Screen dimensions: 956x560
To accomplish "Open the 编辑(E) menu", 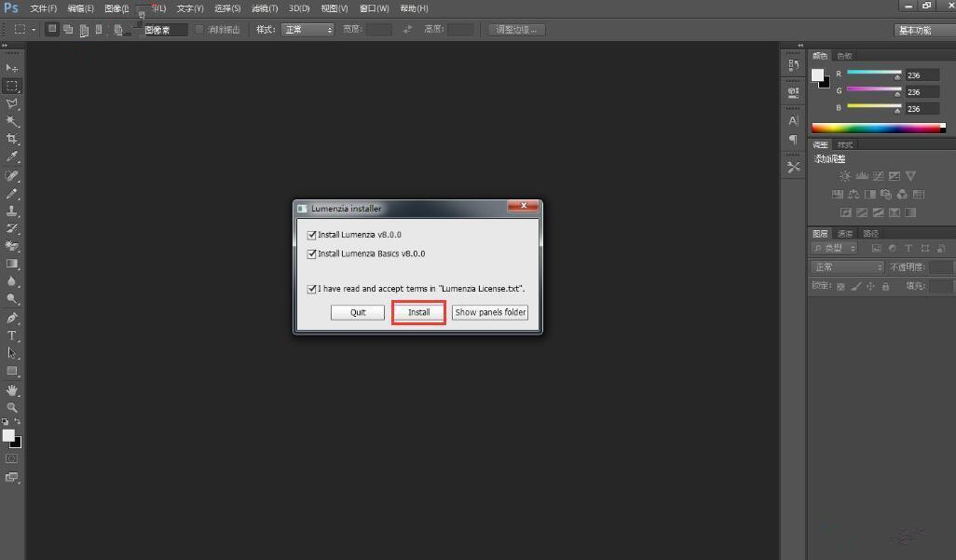I will [x=80, y=8].
